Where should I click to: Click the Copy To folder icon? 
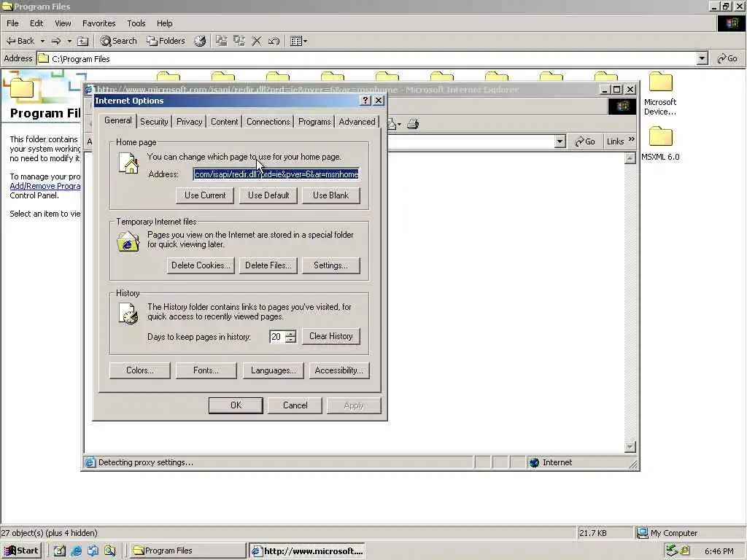[239, 41]
